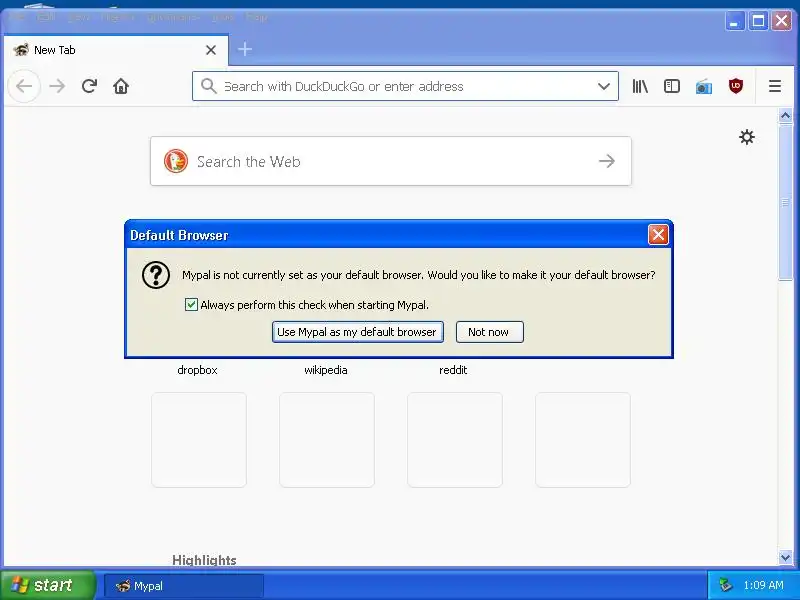Open the uBlock Origin shield icon
The image size is (800, 600).
click(x=735, y=86)
